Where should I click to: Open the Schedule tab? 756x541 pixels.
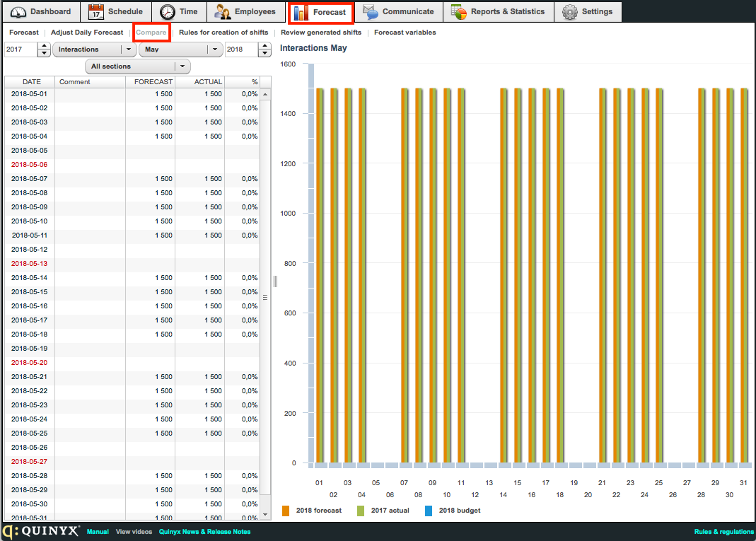116,11
